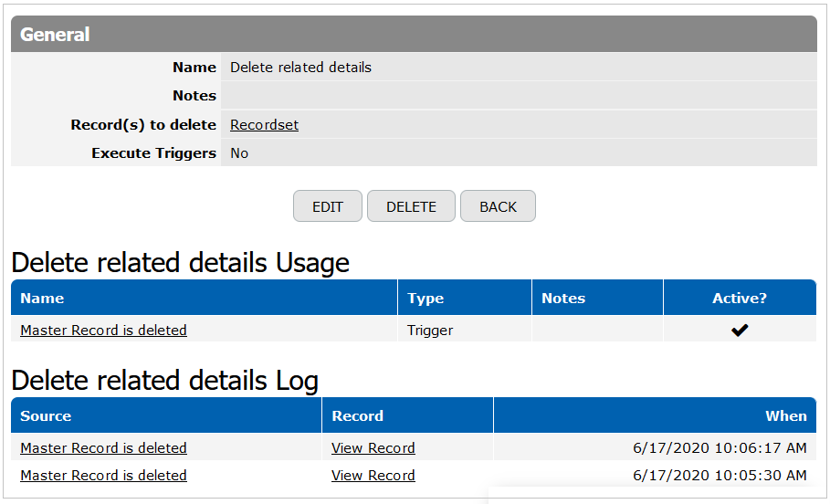Open the Recordset link
Image resolution: width=830 pixels, height=504 pixels.
tap(264, 125)
